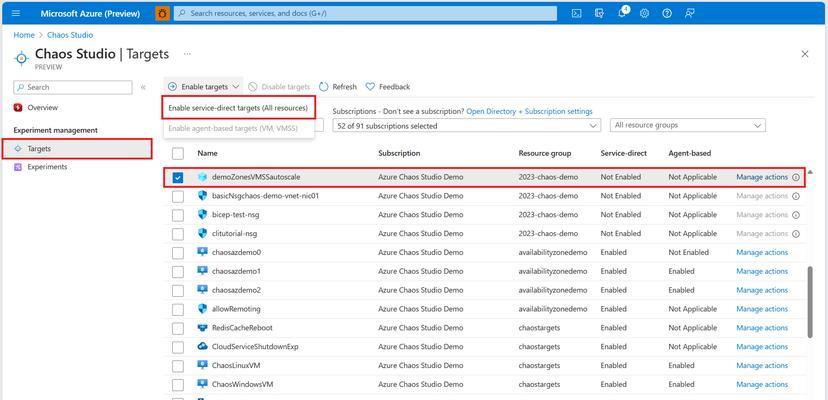Check the clitutorial-nsg checkbox

point(178,234)
